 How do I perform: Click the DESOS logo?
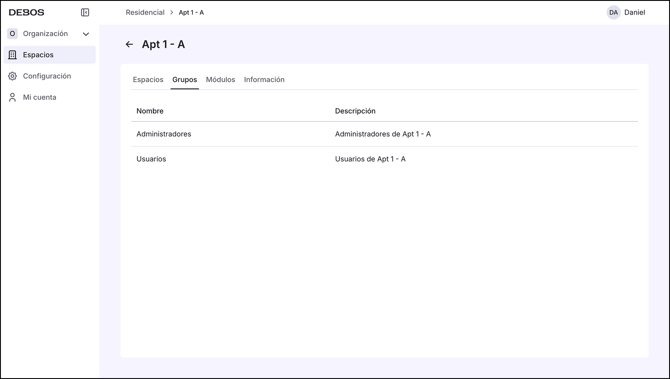point(26,12)
